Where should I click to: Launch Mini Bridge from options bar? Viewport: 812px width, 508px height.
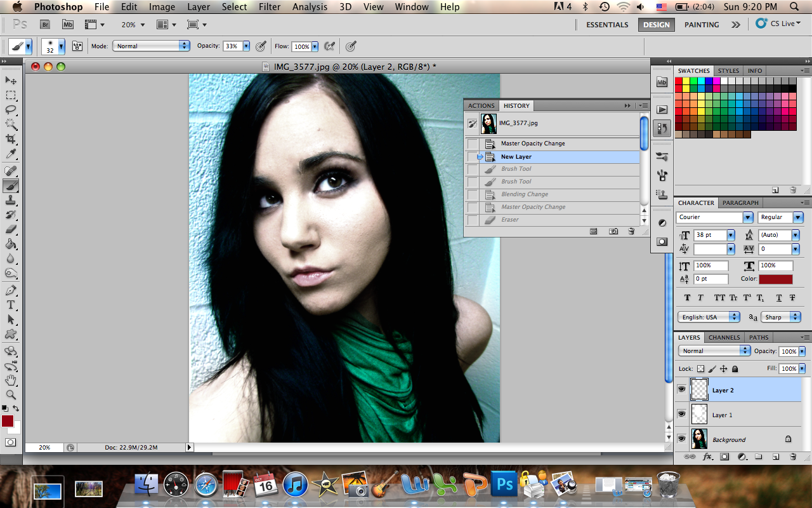pos(68,25)
